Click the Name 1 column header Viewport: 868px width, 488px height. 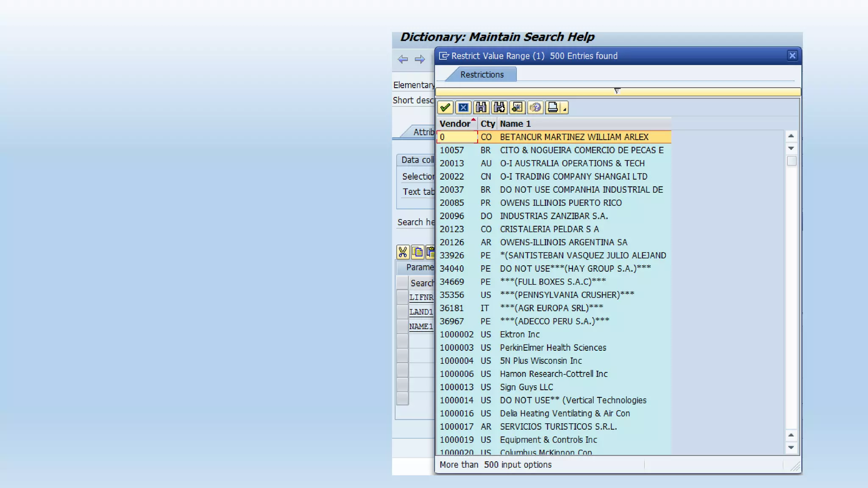pyautogui.click(x=515, y=124)
